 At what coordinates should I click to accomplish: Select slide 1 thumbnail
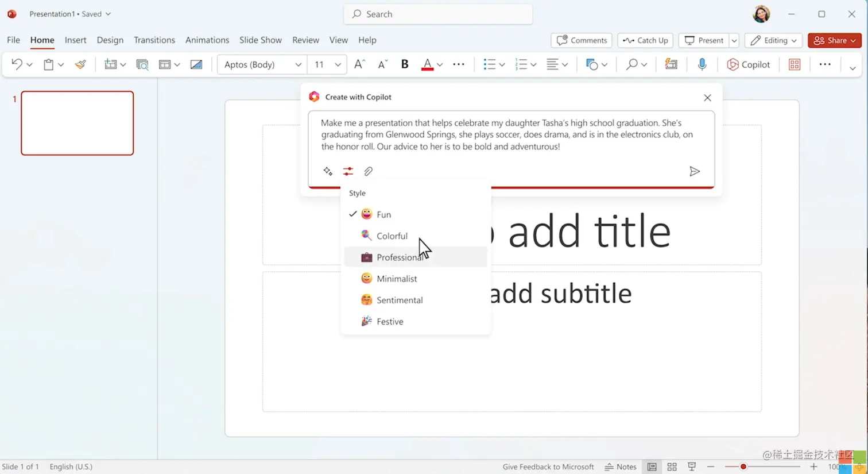pyautogui.click(x=77, y=123)
